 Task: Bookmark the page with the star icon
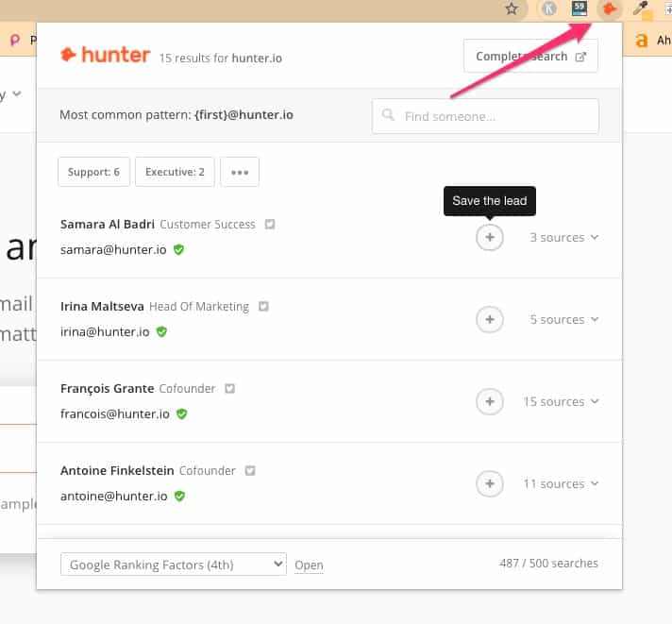(512, 8)
